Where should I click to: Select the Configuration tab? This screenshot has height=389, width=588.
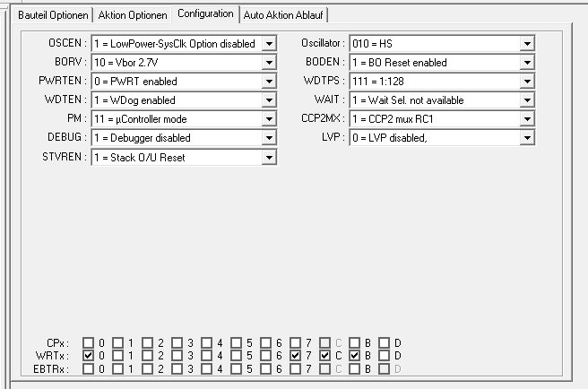click(205, 13)
